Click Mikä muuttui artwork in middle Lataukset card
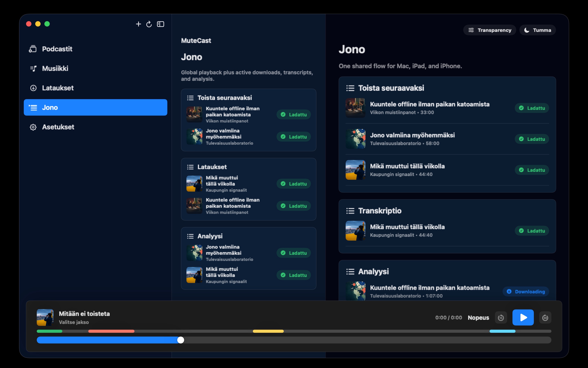Image resolution: width=588 pixels, height=368 pixels. 194,184
